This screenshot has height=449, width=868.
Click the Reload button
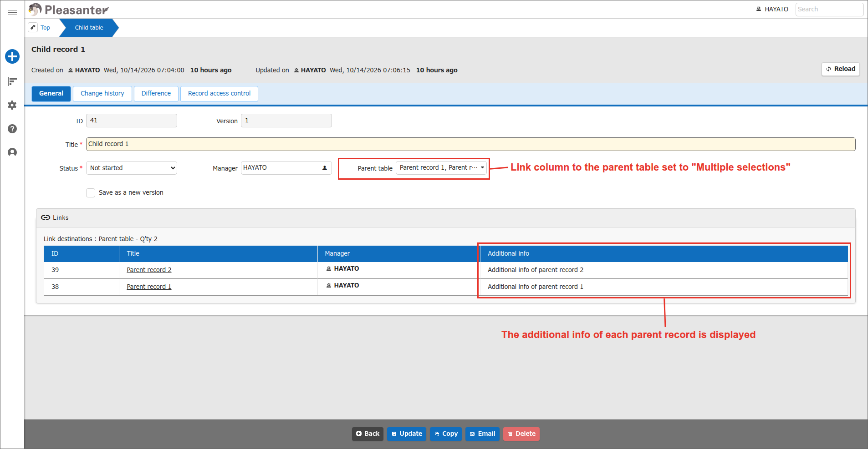(x=841, y=69)
